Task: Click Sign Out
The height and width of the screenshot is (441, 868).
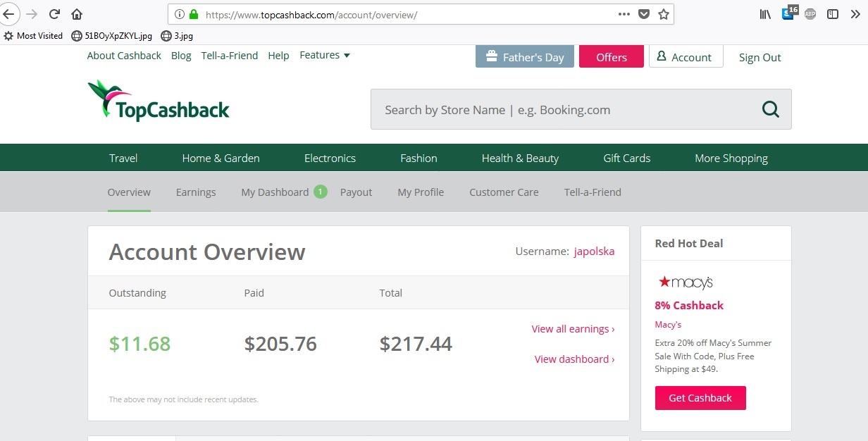Action: [759, 58]
